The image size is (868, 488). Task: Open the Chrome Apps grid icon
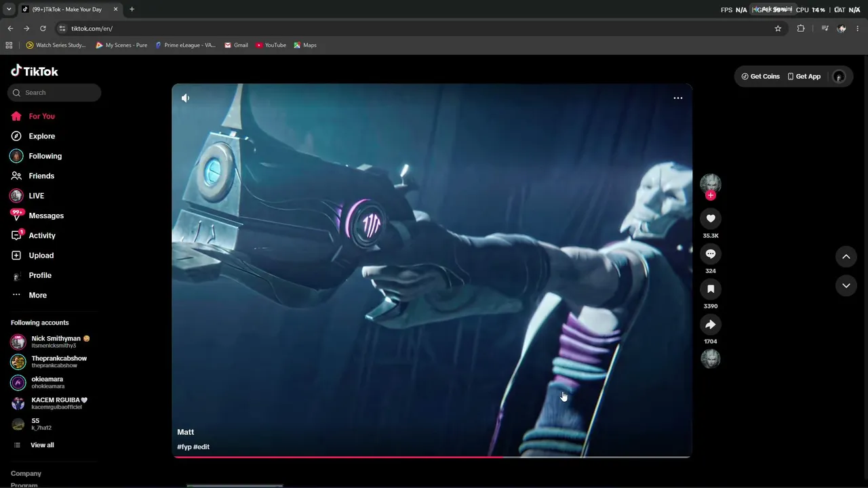[9, 45]
